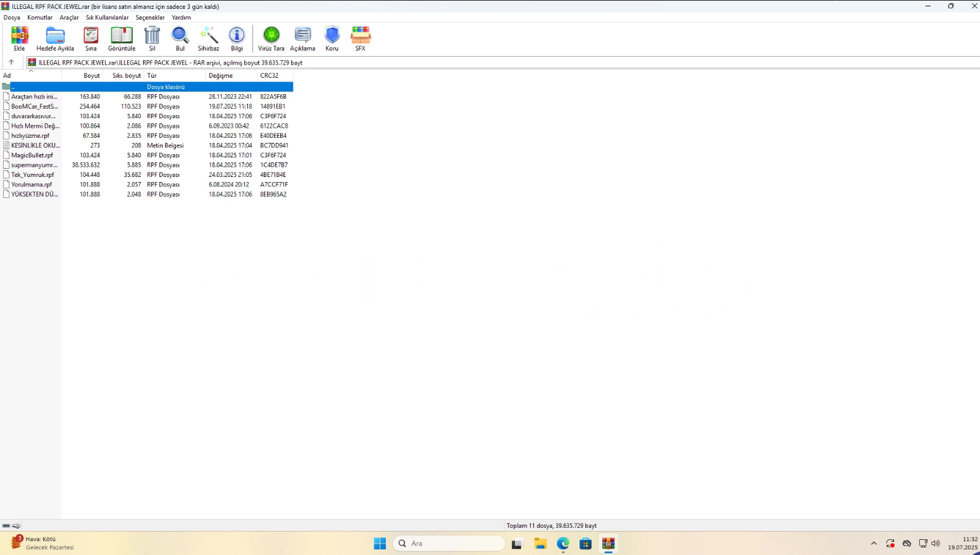Select file Yorulmama.rpf
The image size is (980, 555).
point(32,185)
